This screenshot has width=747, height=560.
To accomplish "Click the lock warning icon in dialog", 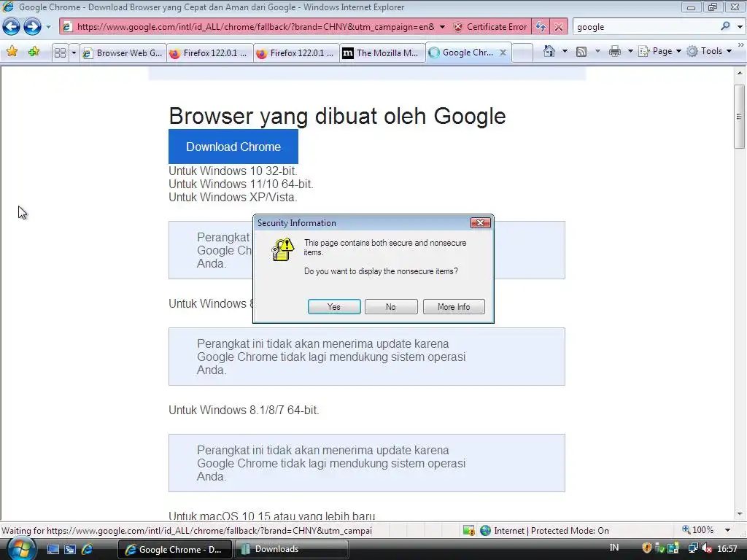I will click(x=283, y=249).
